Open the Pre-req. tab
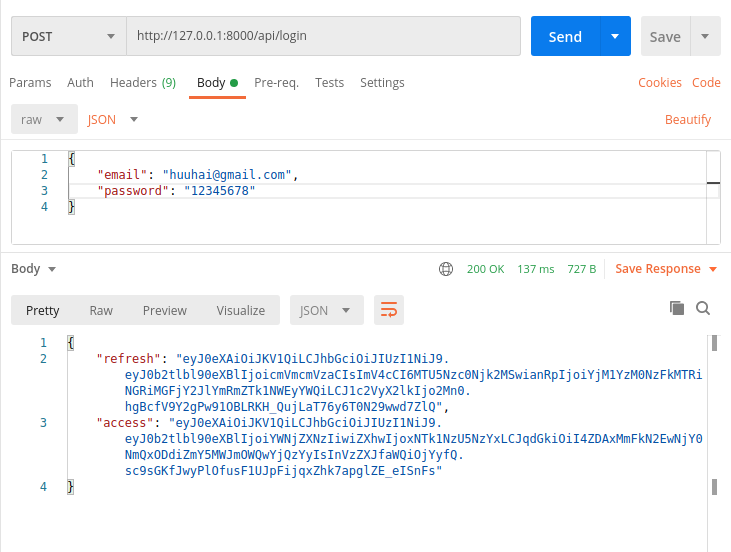Screen dimensions: 731x552 (276, 83)
